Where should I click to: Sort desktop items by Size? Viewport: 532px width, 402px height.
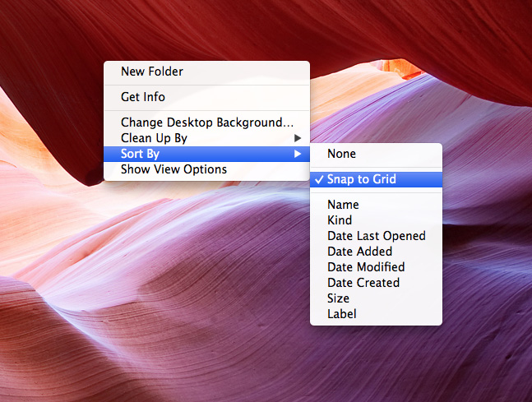(376, 298)
